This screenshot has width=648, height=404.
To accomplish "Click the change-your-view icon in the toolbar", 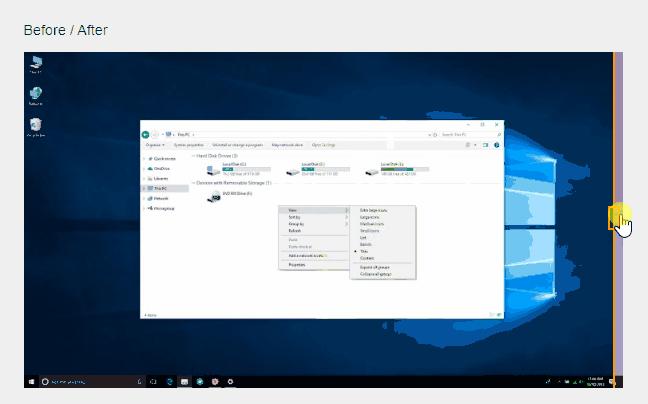I will point(468,145).
